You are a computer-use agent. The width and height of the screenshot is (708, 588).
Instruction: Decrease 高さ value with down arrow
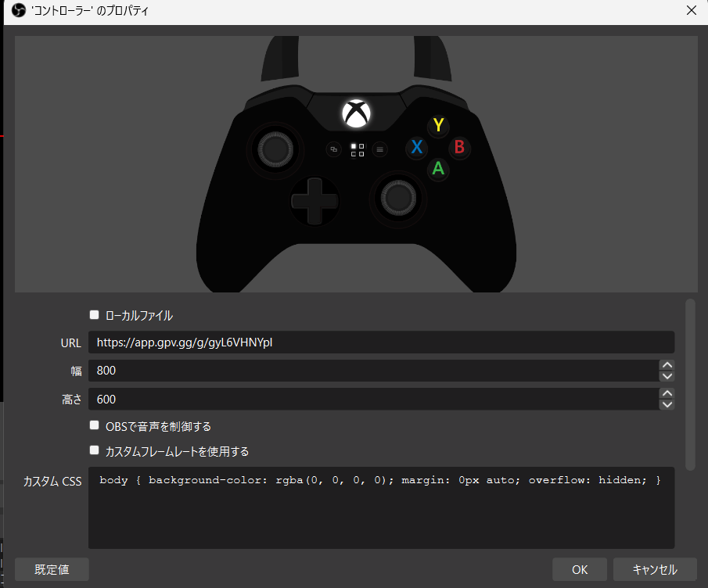[667, 404]
